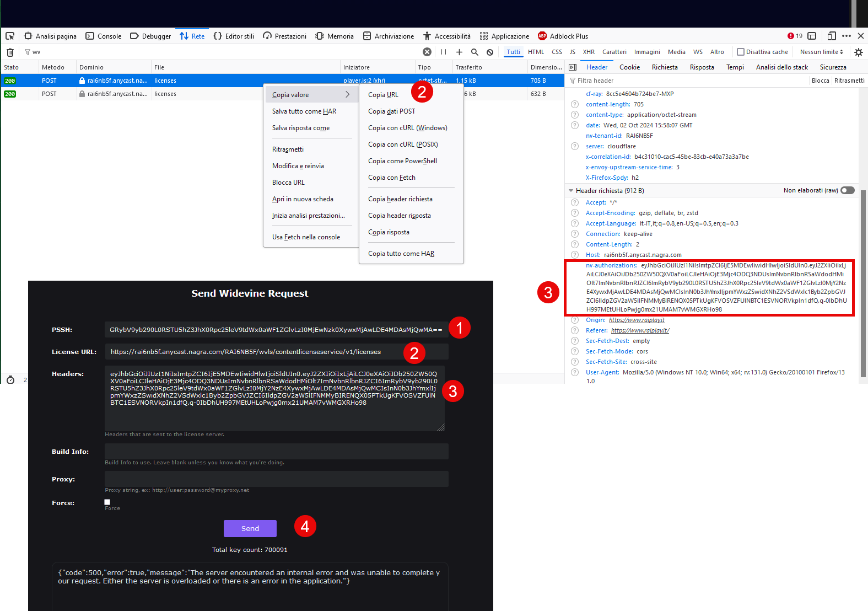The image size is (868, 611).
Task: Open Prestazioni tab
Action: (x=284, y=36)
